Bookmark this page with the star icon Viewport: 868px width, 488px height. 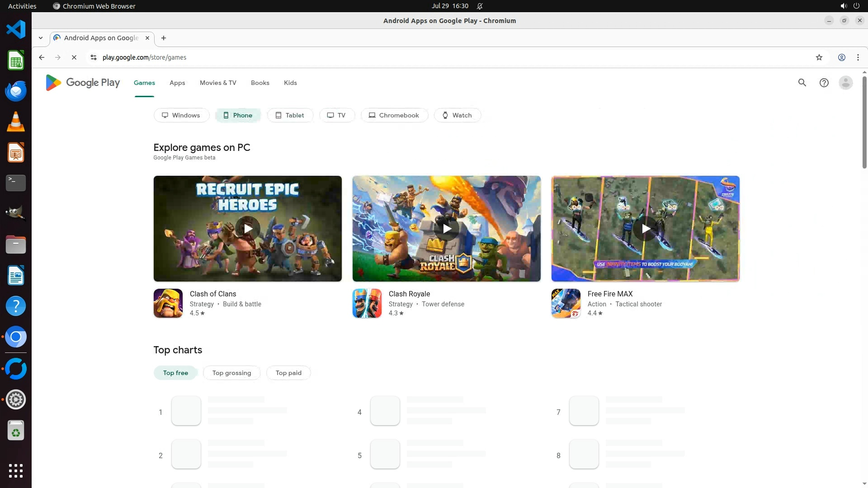[819, 57]
